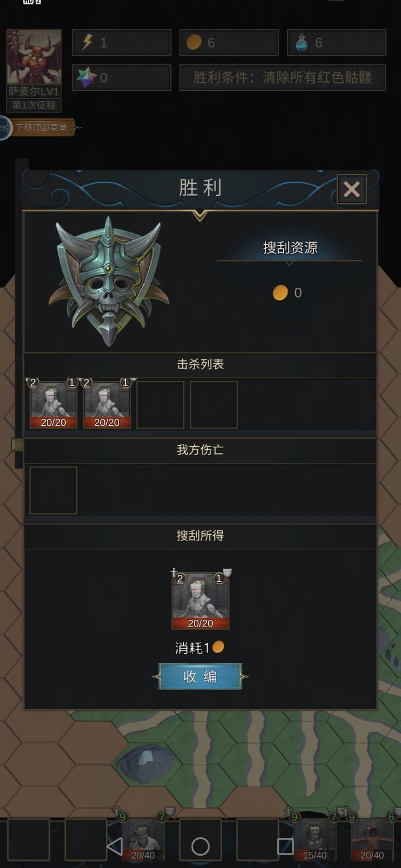This screenshot has height=868, width=401.
Task: Tap the Android home circle button
Action: pos(200,846)
